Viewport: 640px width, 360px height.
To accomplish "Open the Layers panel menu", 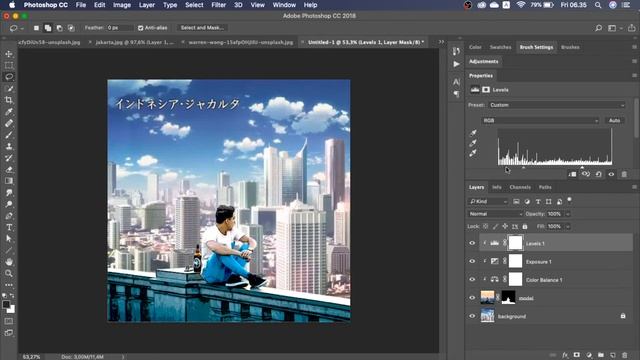I will (634, 187).
